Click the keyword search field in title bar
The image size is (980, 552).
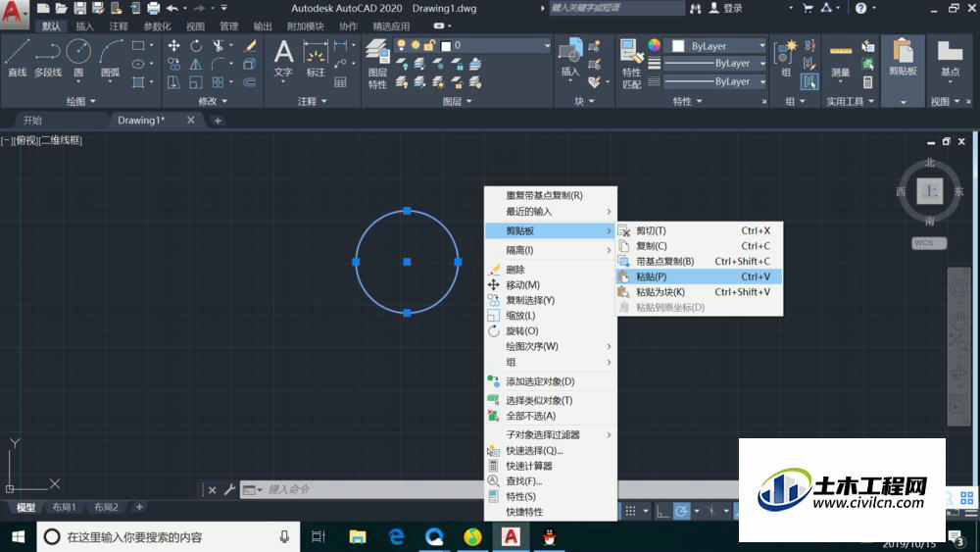pos(616,8)
